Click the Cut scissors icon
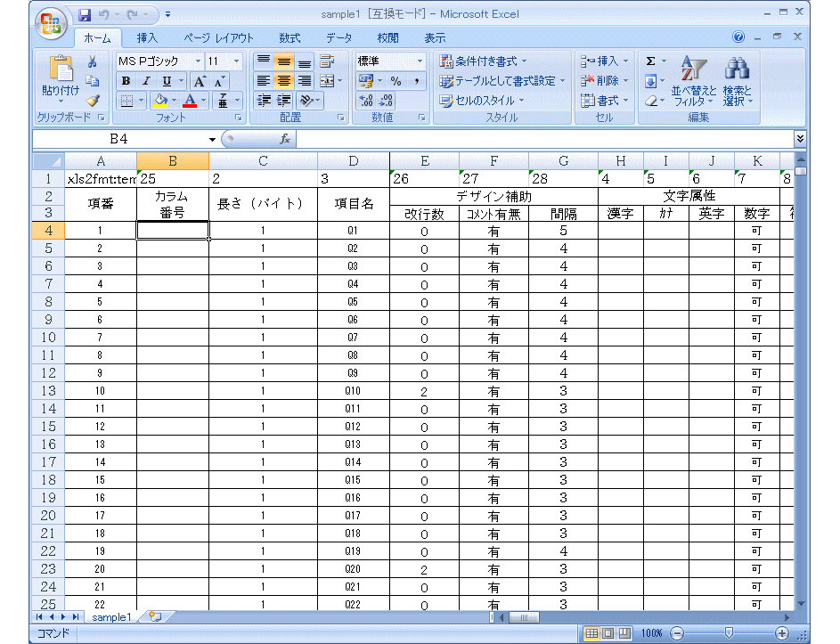840x644 pixels. click(x=92, y=62)
